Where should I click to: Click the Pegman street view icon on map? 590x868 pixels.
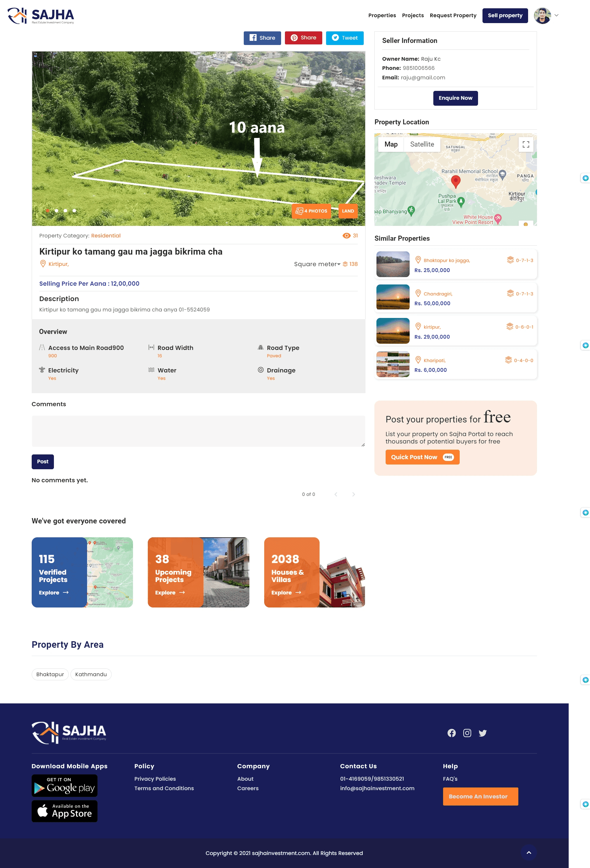[525, 224]
